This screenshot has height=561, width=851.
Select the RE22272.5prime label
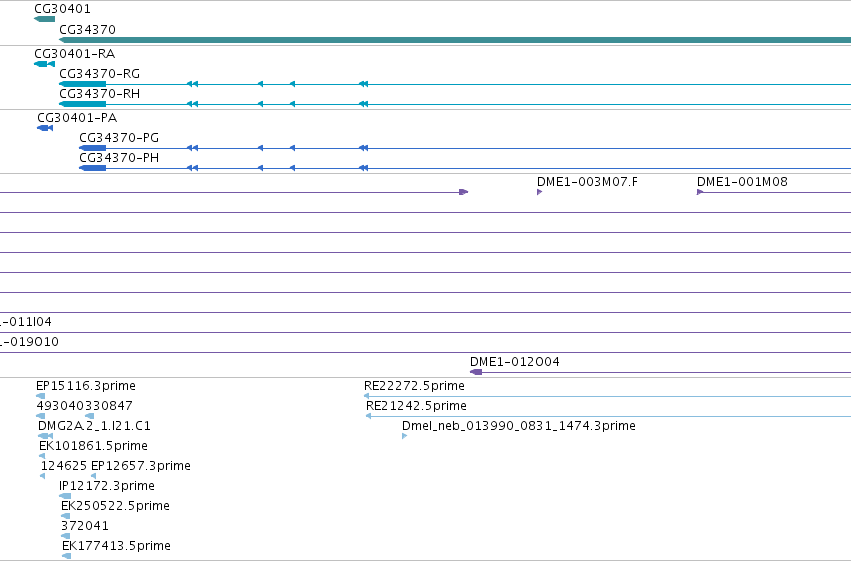coord(414,386)
